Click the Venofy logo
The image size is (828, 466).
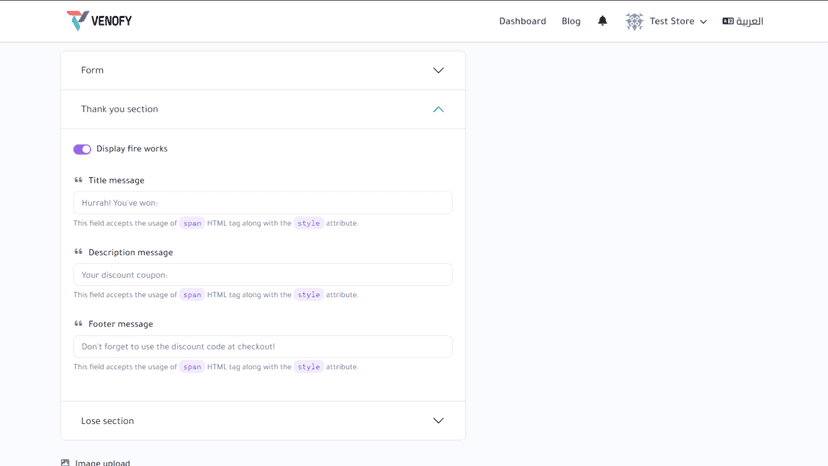99,21
